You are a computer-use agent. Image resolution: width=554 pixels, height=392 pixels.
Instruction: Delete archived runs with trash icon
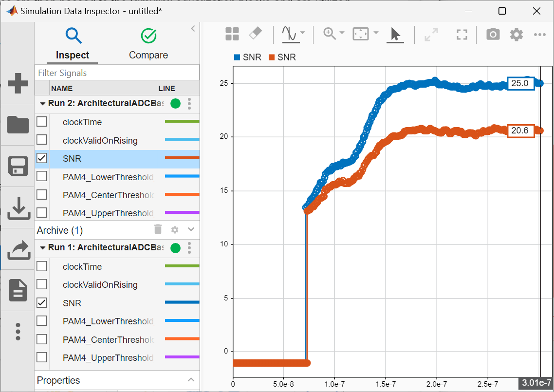158,230
